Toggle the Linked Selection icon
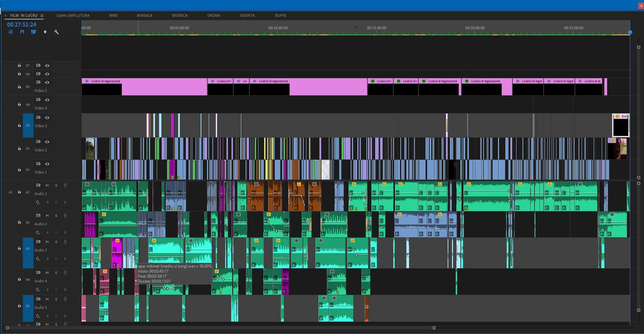 [x=33, y=32]
